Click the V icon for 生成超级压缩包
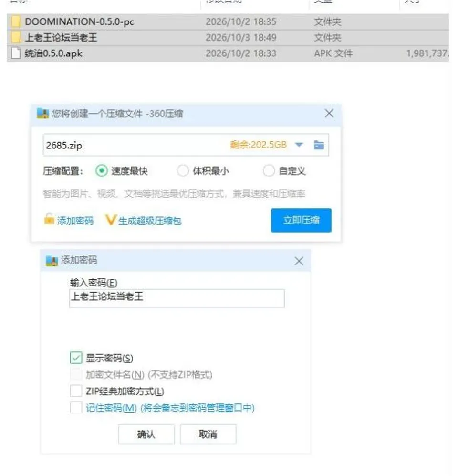Viewport: 458px width, 476px height. 111,220
